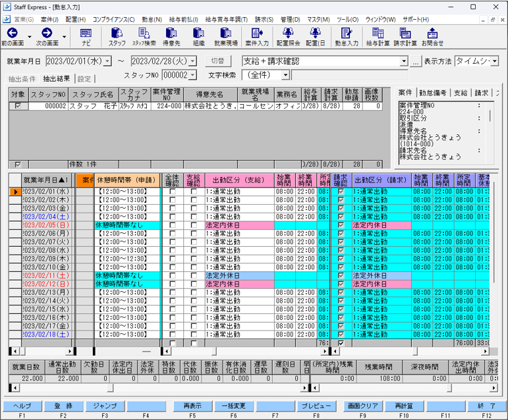Click the 切替 button
This screenshot has height=420, width=508.
click(217, 61)
